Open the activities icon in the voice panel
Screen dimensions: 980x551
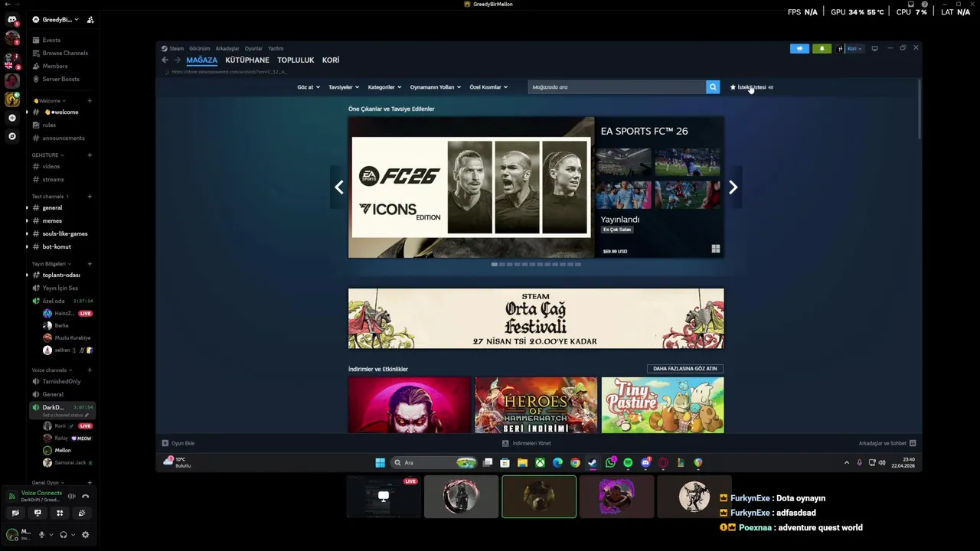[60, 513]
